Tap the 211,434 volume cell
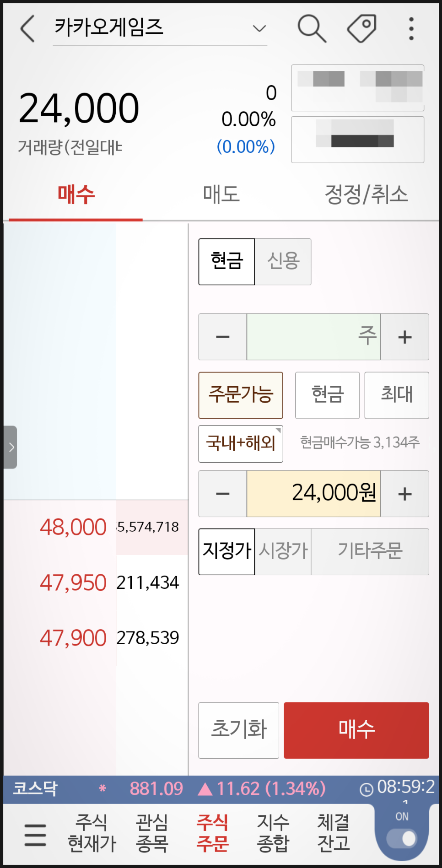Screen dimensions: 442x868 (x=152, y=582)
